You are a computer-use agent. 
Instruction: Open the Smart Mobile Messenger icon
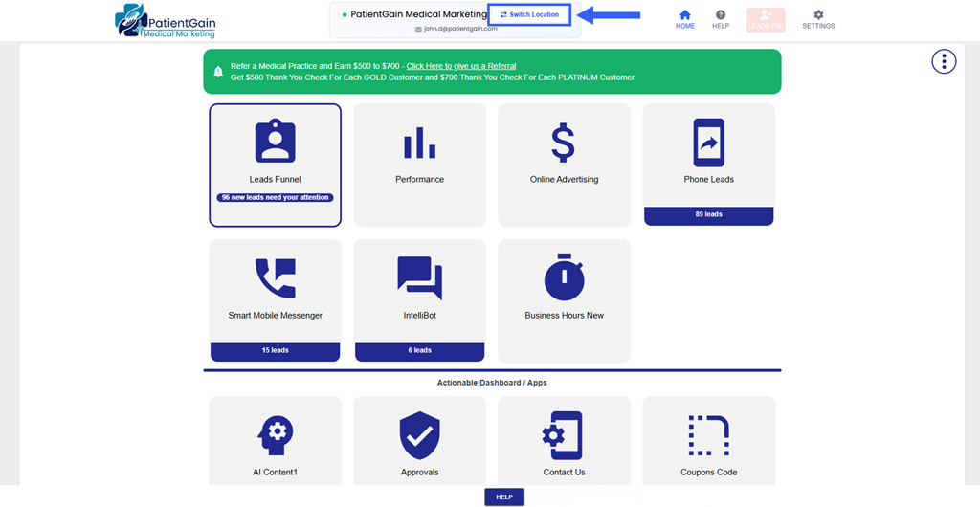(x=275, y=278)
